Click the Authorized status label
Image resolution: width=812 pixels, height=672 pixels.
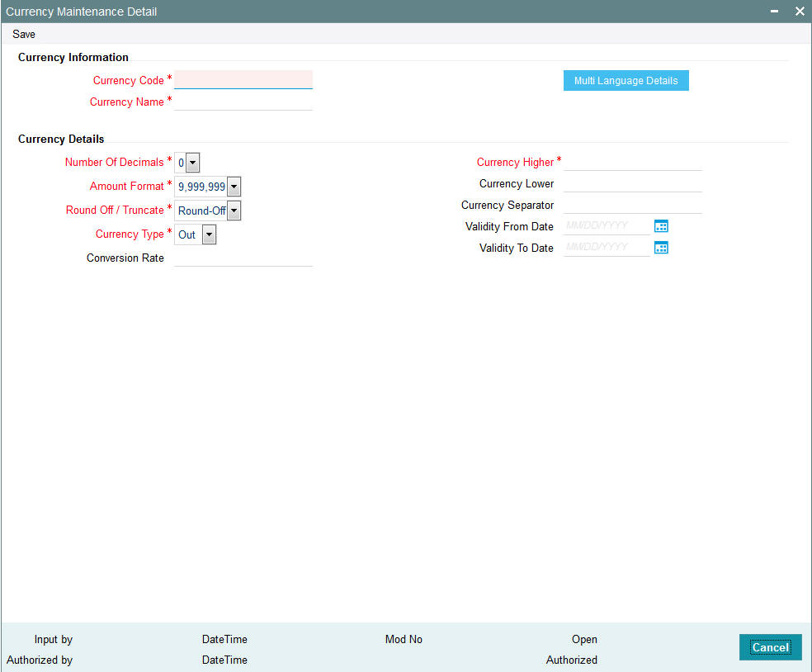pos(572,660)
